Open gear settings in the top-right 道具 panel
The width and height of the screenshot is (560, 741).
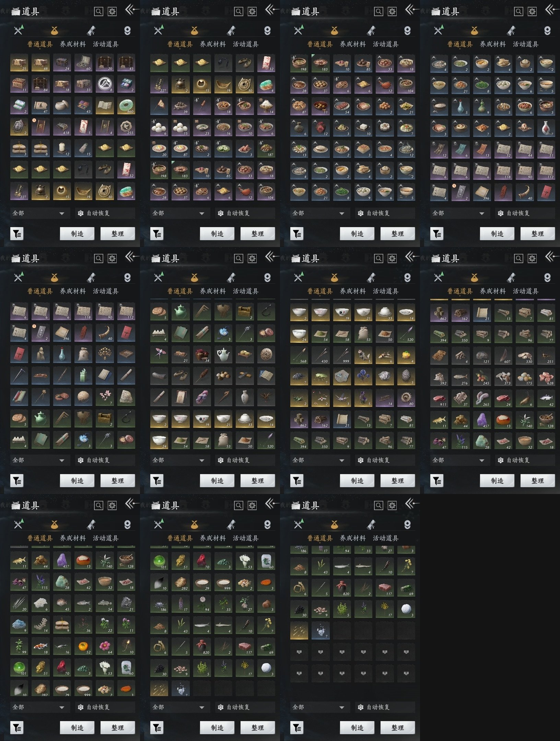pos(532,12)
